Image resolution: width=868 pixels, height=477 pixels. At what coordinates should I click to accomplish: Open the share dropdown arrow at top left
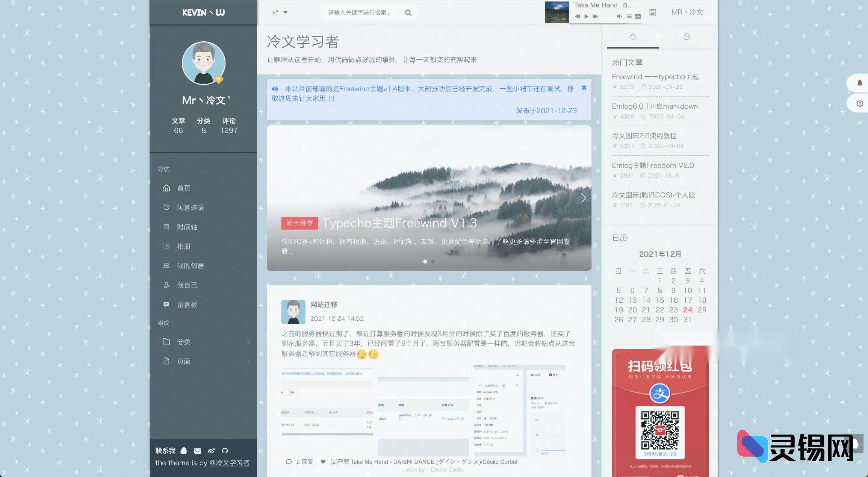286,12
